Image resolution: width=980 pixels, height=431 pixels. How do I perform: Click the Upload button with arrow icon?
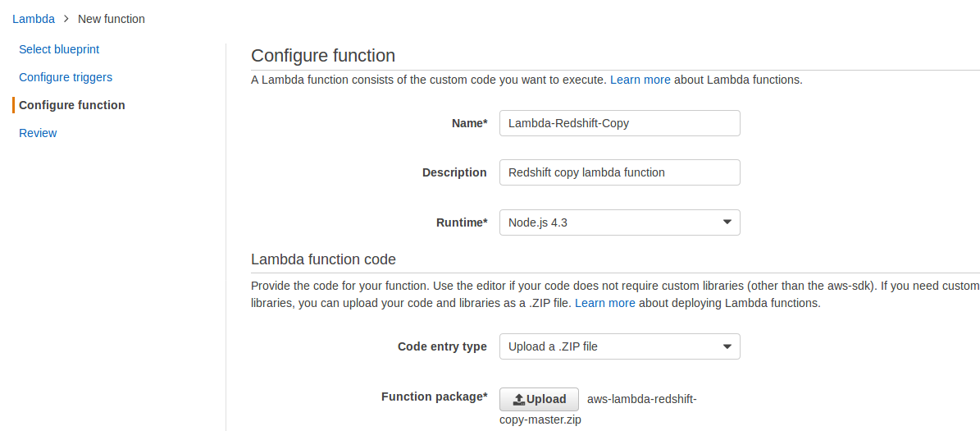click(539, 400)
